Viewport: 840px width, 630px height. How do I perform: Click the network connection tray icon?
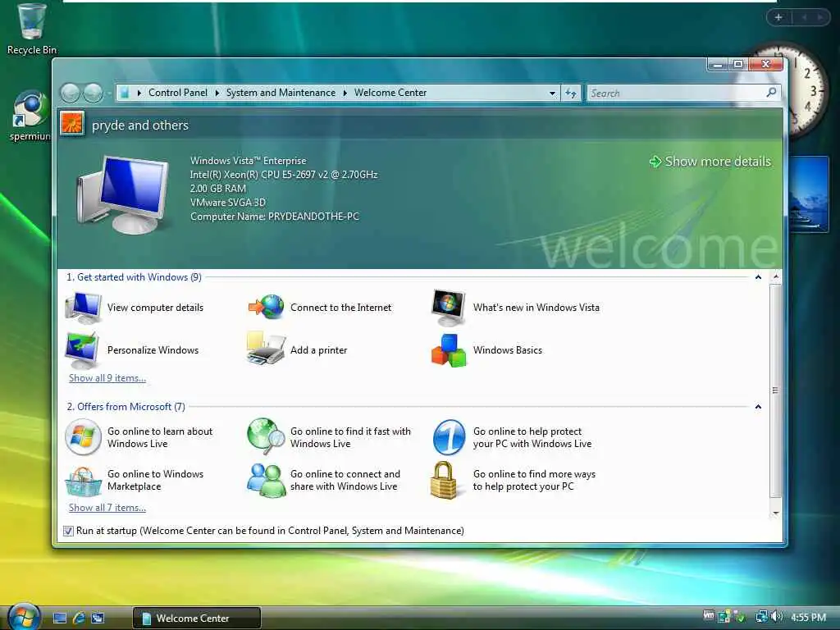pyautogui.click(x=760, y=617)
